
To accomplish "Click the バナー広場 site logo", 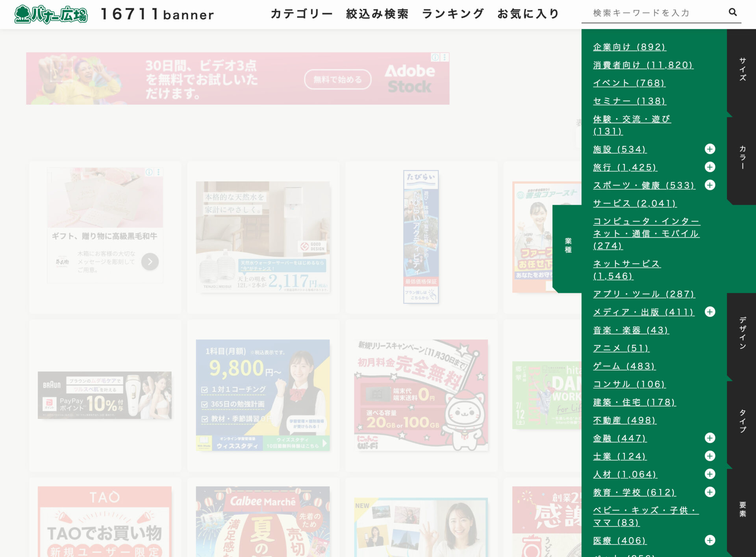I will (51, 14).
